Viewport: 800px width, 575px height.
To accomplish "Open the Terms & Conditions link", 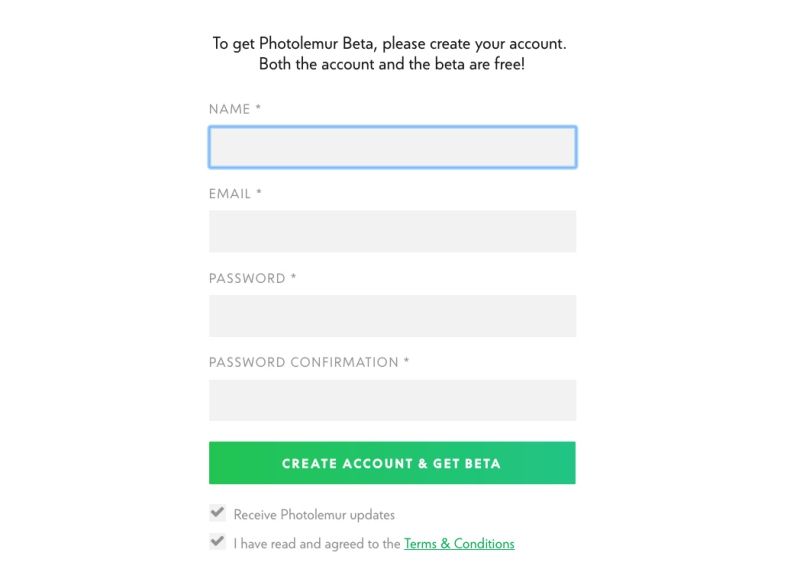I will tap(459, 544).
